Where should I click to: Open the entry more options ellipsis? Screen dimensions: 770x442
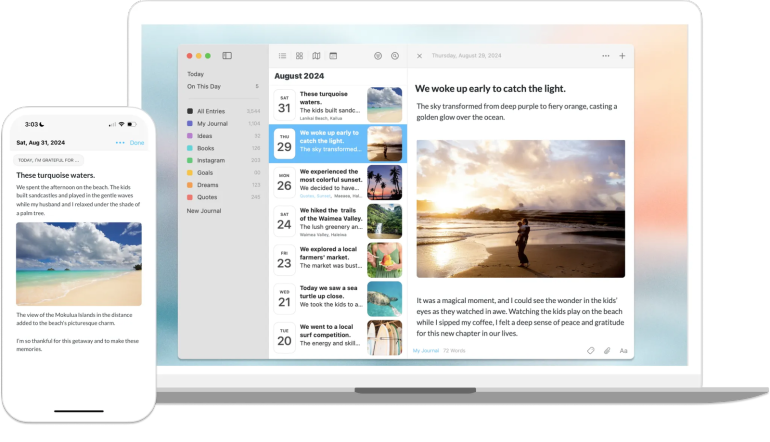(605, 56)
